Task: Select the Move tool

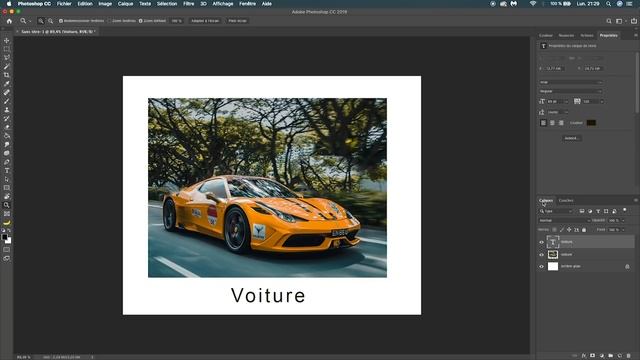Action: pyautogui.click(x=7, y=40)
